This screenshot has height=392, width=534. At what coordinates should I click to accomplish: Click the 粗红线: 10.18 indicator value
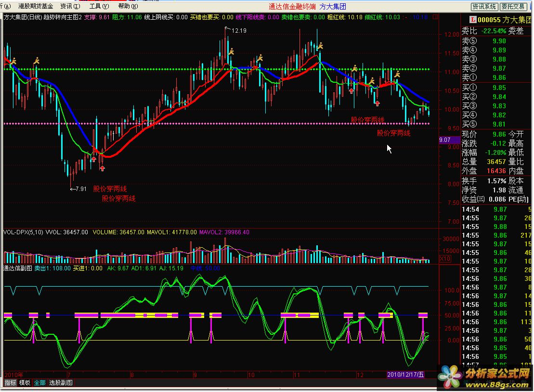click(345, 17)
